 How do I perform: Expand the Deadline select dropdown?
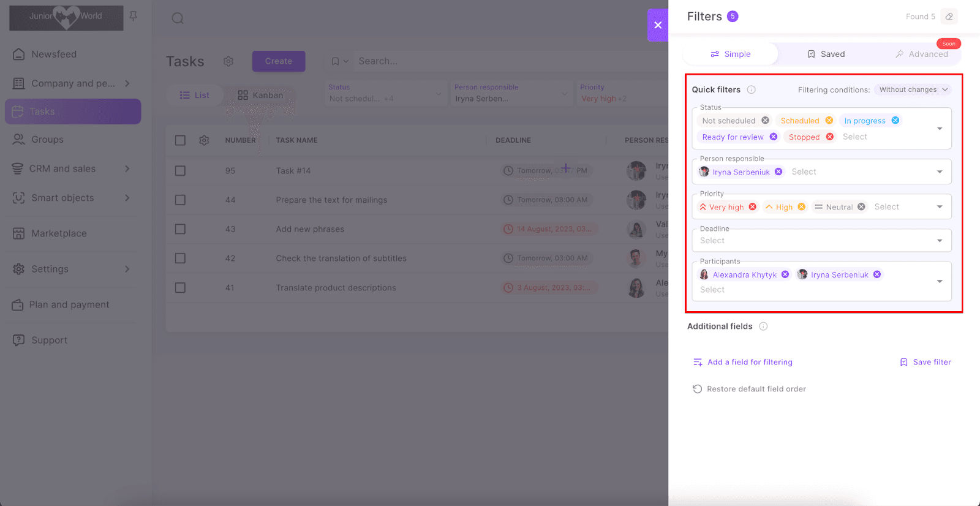pyautogui.click(x=940, y=241)
